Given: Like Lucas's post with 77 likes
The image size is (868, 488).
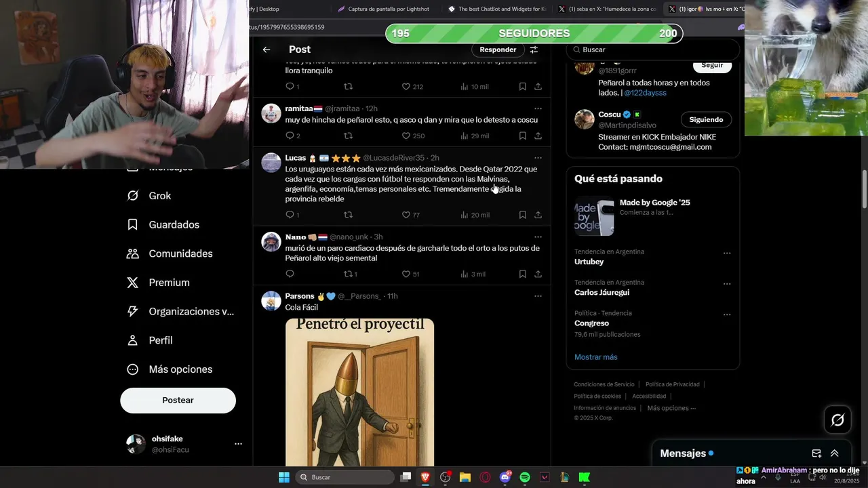Looking at the screenshot, I should click(x=411, y=215).
